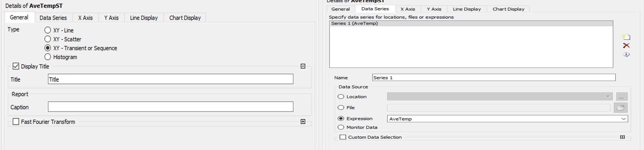The height and width of the screenshot is (150, 644).
Task: Switch to Chart Display tab in right panel
Action: point(509,9)
